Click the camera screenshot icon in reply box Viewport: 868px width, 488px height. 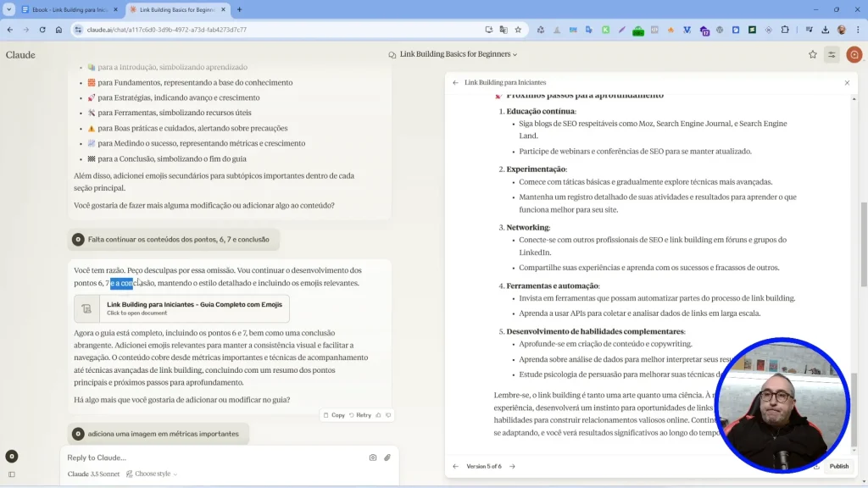[x=373, y=457]
